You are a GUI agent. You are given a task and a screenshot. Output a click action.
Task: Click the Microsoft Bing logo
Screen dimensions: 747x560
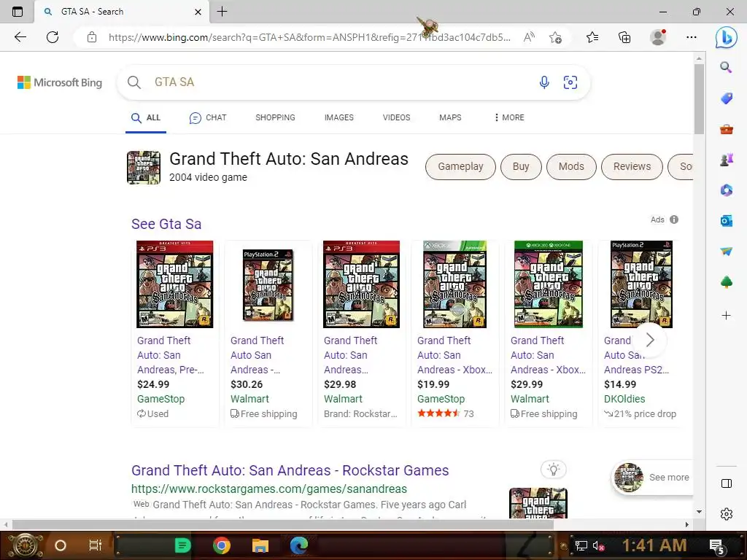60,82
